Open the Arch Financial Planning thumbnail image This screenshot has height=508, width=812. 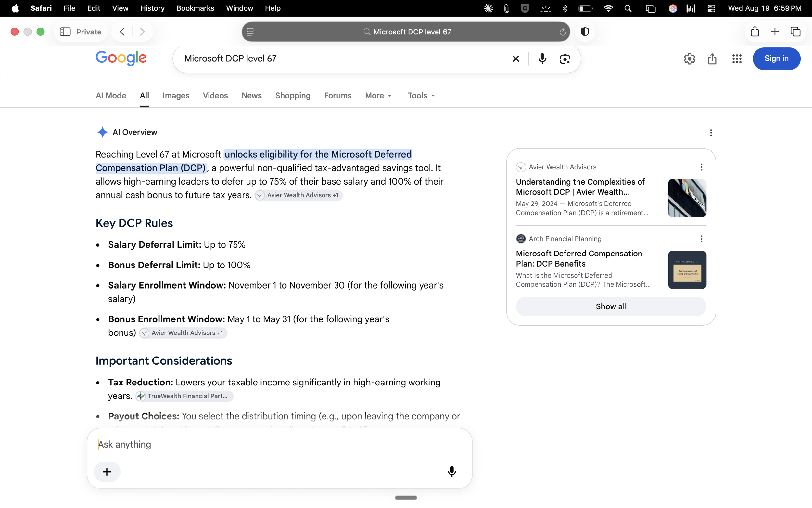point(687,269)
